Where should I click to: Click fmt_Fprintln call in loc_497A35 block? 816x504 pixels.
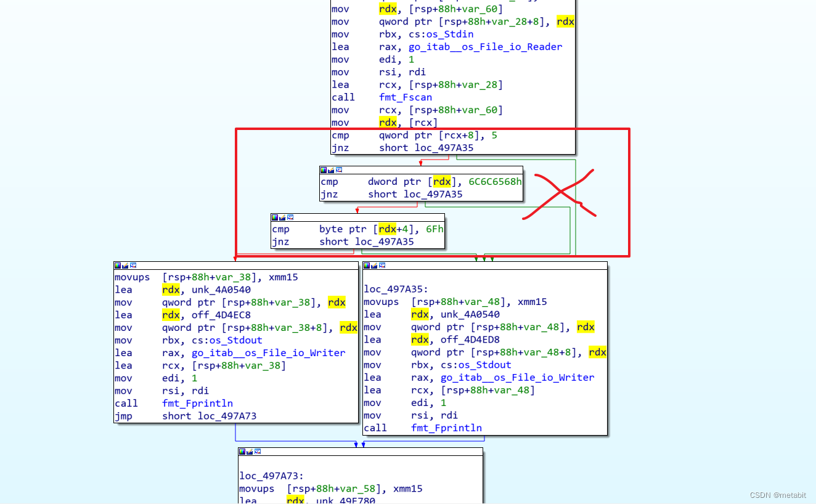(x=446, y=428)
